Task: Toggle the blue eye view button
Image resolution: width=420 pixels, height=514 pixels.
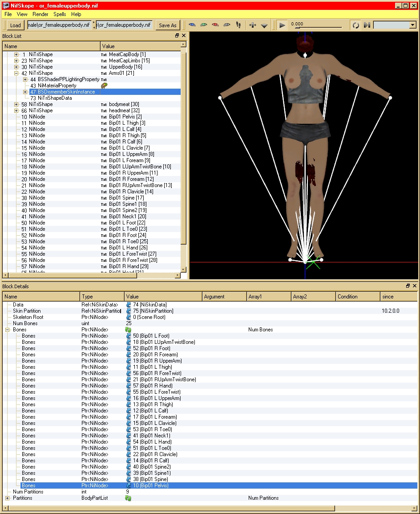Action: 192,25
